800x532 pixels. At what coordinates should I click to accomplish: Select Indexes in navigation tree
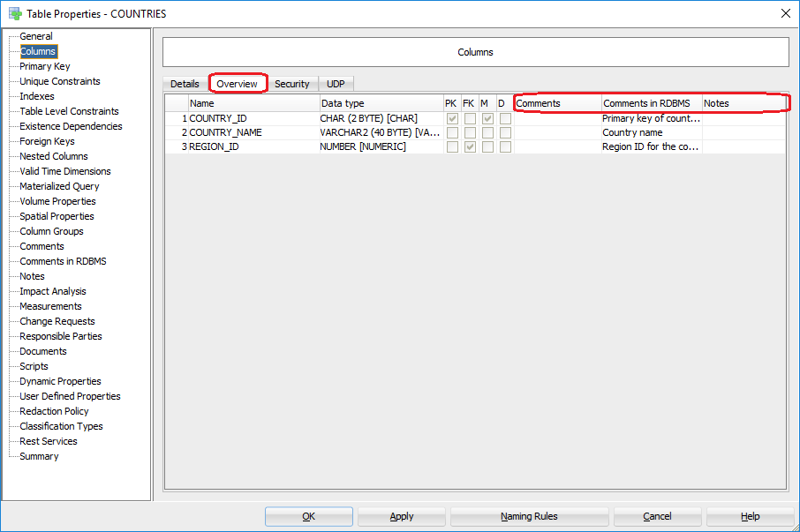(37, 96)
